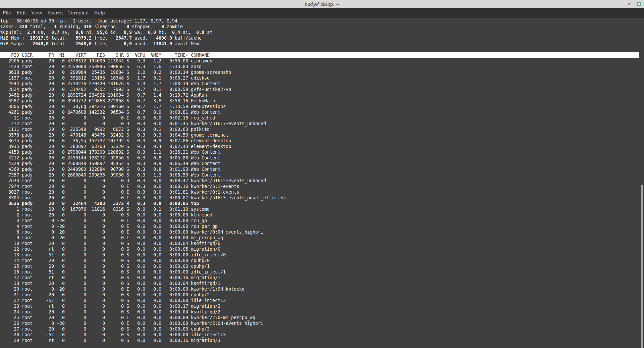
Task: Open the Help menu
Action: pos(99,13)
